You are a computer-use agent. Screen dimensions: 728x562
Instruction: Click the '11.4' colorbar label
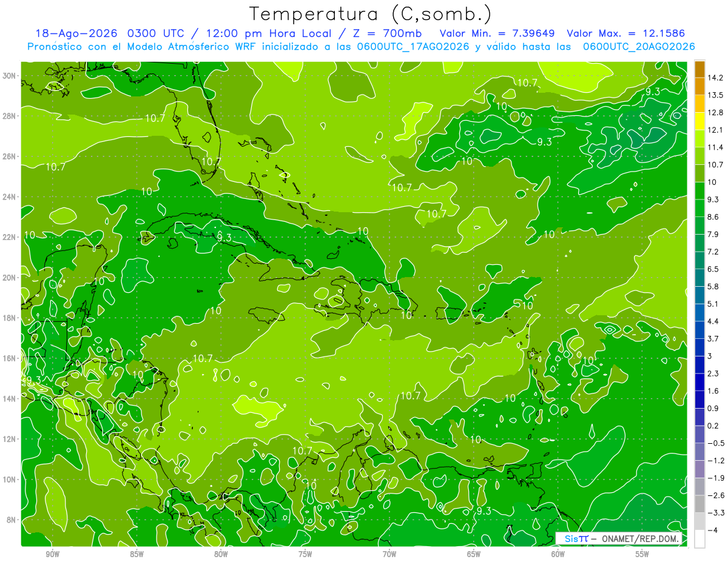[x=715, y=147]
